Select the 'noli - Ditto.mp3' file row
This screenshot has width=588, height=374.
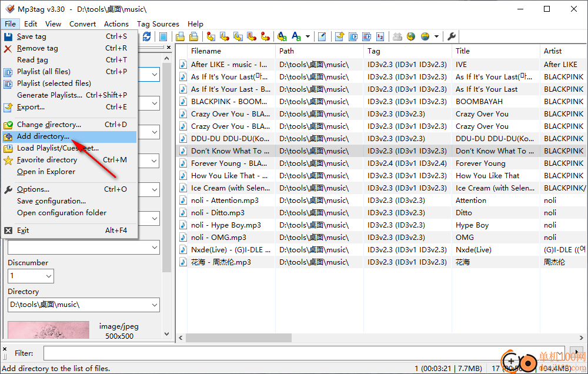tap(382, 213)
